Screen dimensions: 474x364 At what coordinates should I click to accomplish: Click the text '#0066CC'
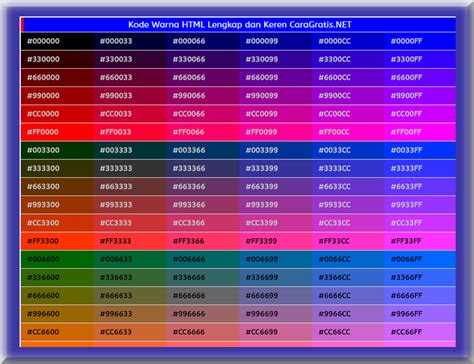[335, 259]
